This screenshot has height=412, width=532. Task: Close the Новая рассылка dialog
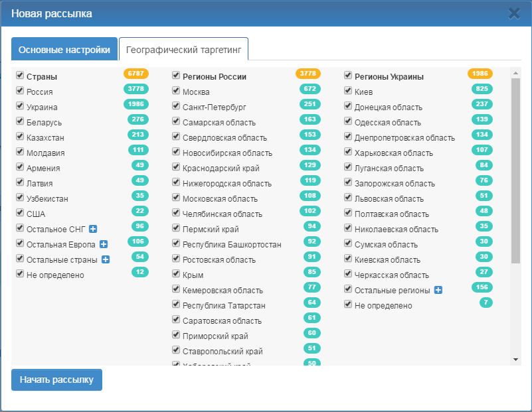click(514, 13)
